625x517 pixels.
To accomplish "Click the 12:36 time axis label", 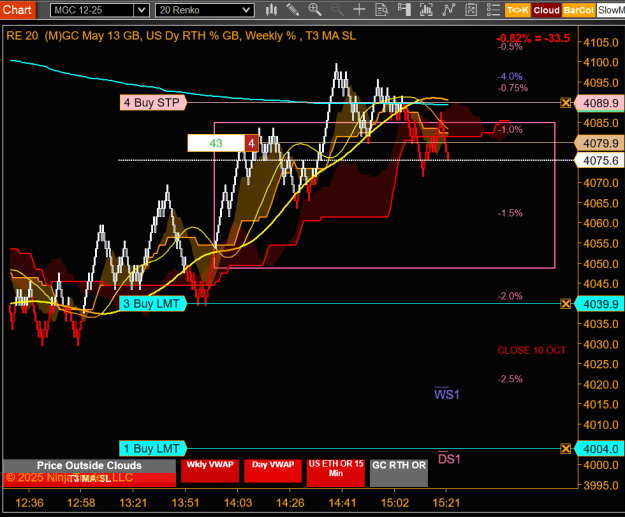I will 29,503.
